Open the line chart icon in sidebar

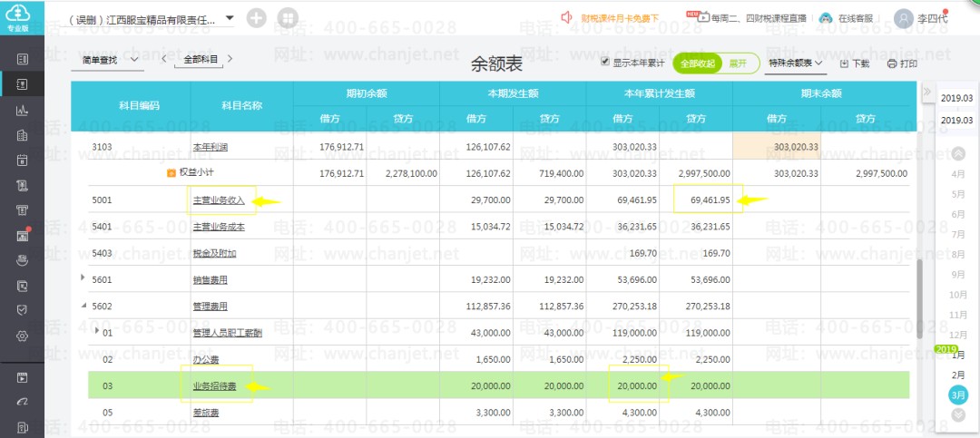coord(23,110)
